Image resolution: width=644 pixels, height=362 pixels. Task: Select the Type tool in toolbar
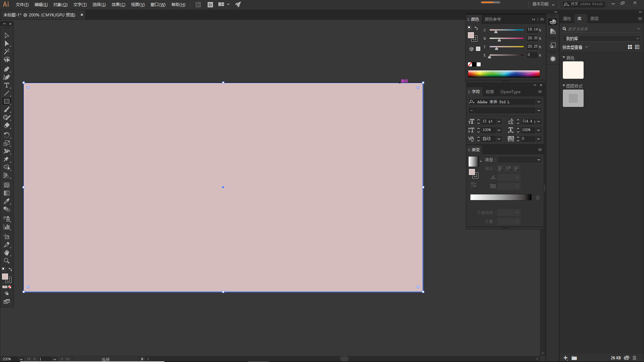coord(6,84)
